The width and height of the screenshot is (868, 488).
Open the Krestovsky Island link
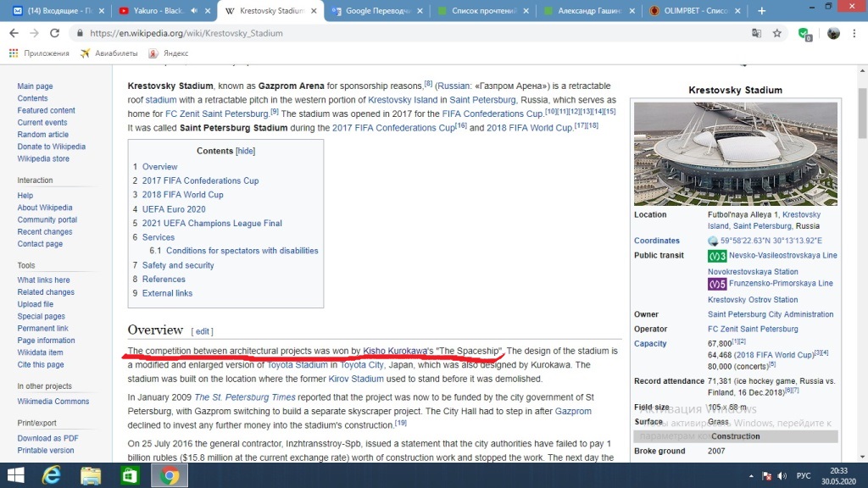point(403,100)
